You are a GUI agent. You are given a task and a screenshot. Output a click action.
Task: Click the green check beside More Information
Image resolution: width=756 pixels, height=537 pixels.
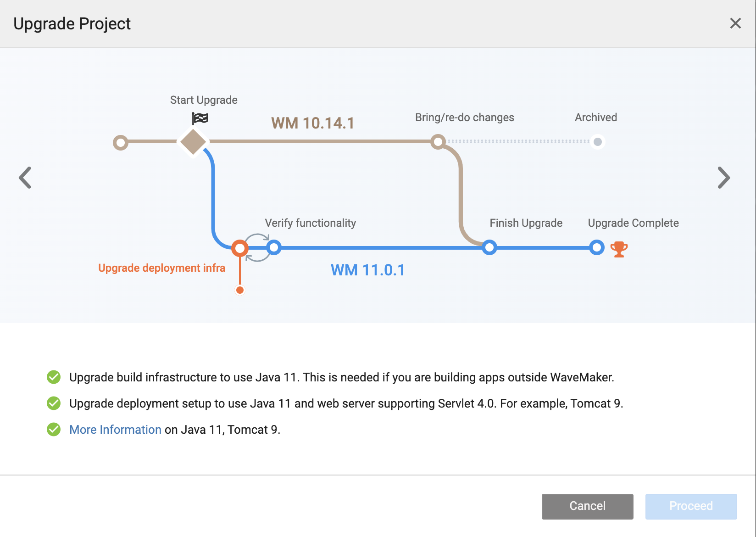click(54, 430)
